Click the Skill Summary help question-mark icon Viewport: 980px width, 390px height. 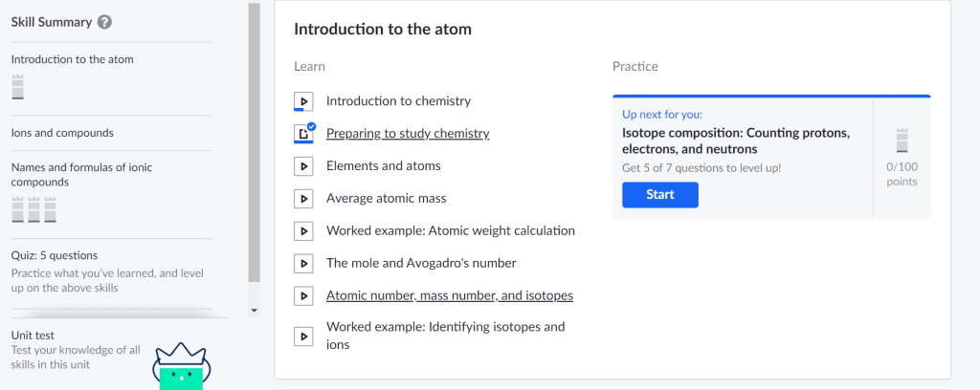tap(105, 23)
